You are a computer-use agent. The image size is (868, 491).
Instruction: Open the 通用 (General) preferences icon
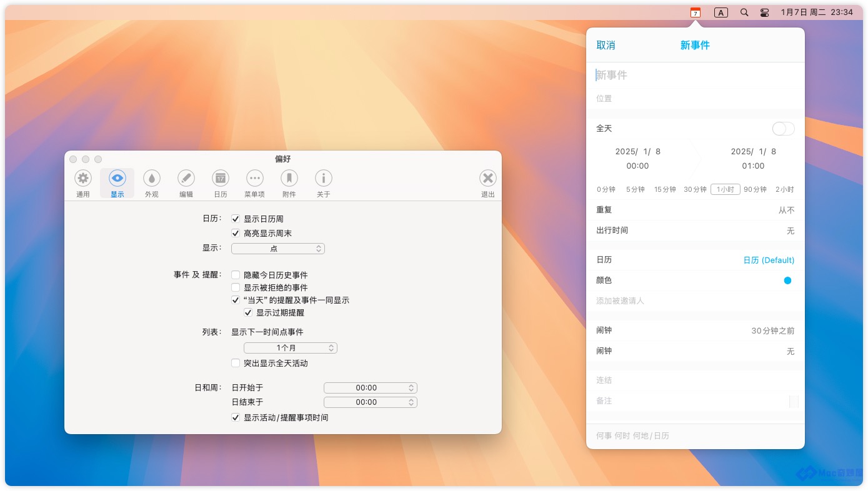83,179
